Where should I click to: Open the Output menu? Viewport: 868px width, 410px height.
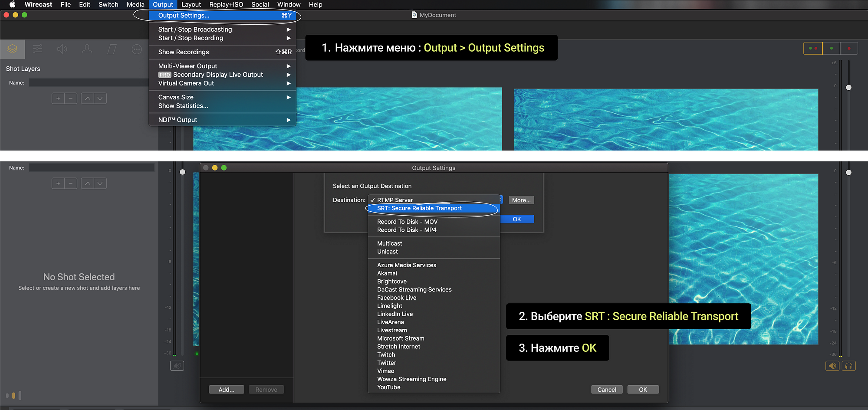(163, 4)
